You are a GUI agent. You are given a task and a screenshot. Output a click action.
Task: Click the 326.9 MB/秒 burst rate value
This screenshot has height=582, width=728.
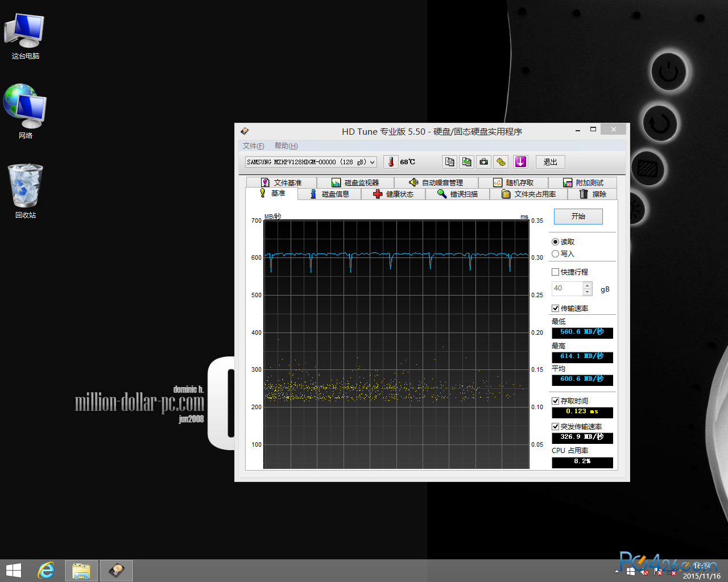pyautogui.click(x=582, y=438)
